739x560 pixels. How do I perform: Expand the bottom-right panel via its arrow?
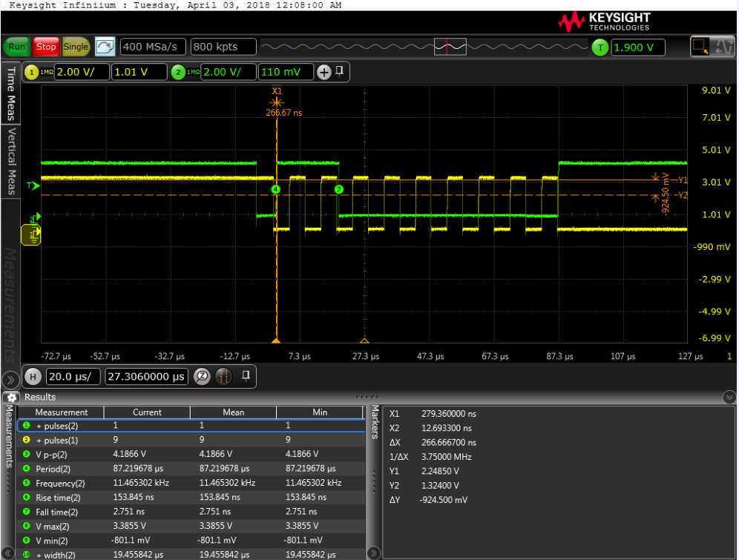[x=373, y=553]
